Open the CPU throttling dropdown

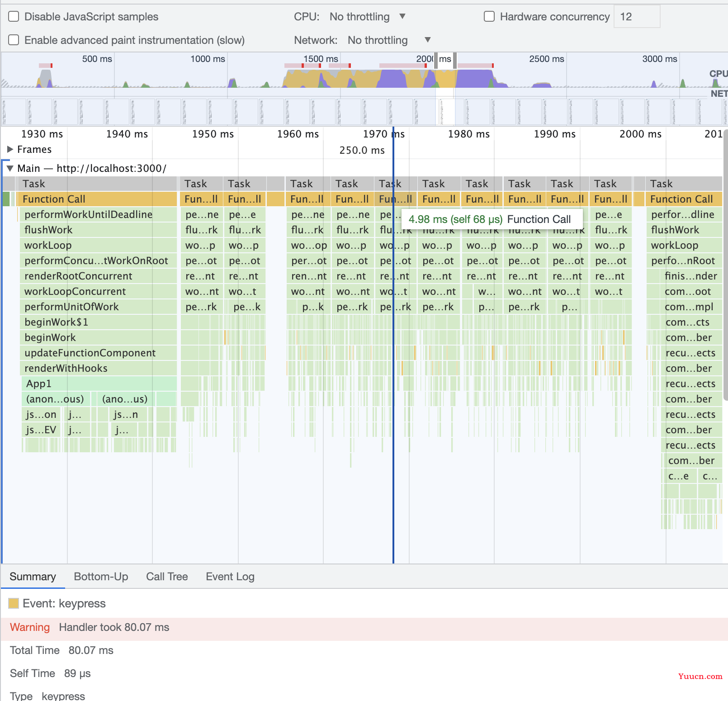click(368, 17)
